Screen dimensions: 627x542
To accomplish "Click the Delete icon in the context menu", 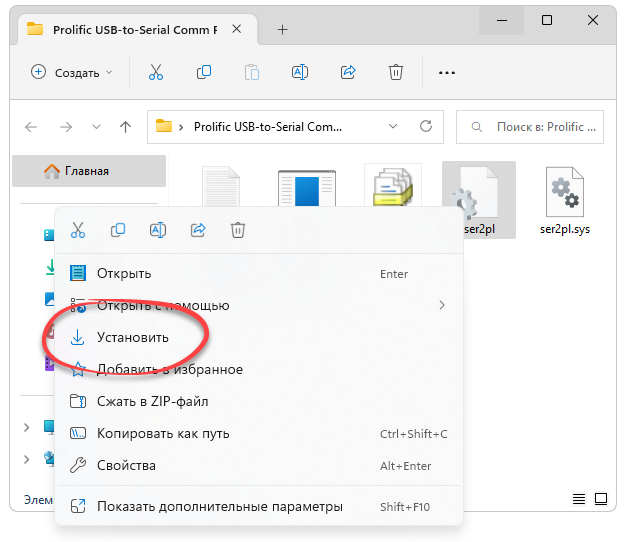I will (x=238, y=230).
